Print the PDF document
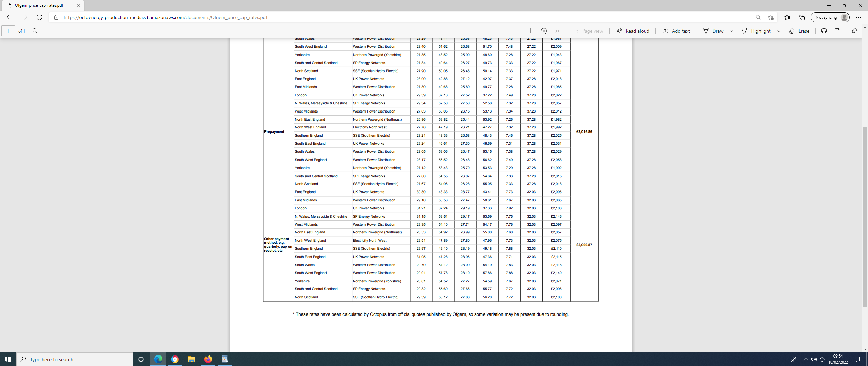 tap(824, 31)
